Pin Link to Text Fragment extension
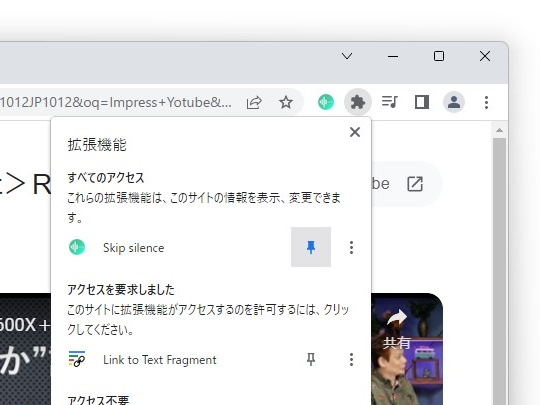This screenshot has width=540, height=405. point(311,359)
